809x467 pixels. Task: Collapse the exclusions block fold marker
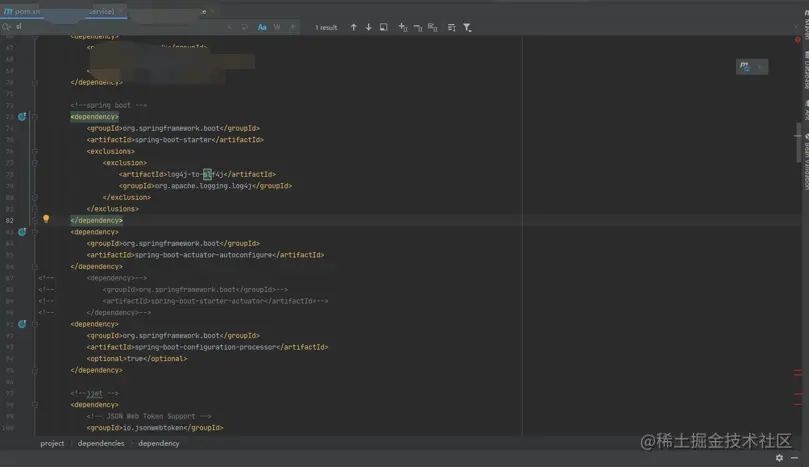point(36,152)
